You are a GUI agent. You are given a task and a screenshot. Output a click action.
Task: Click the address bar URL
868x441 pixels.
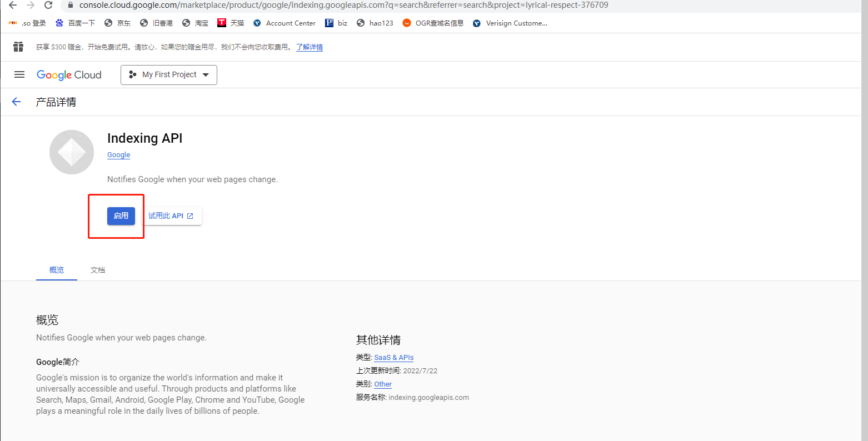(343, 5)
